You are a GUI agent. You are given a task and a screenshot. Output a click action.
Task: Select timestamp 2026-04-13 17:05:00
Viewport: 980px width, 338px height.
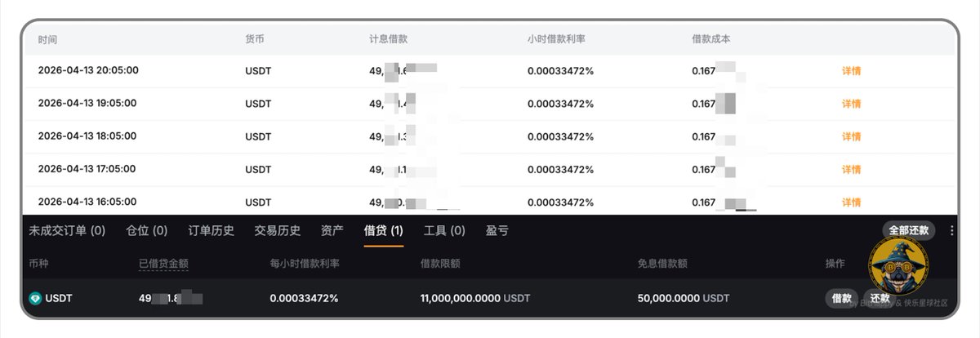coord(87,168)
